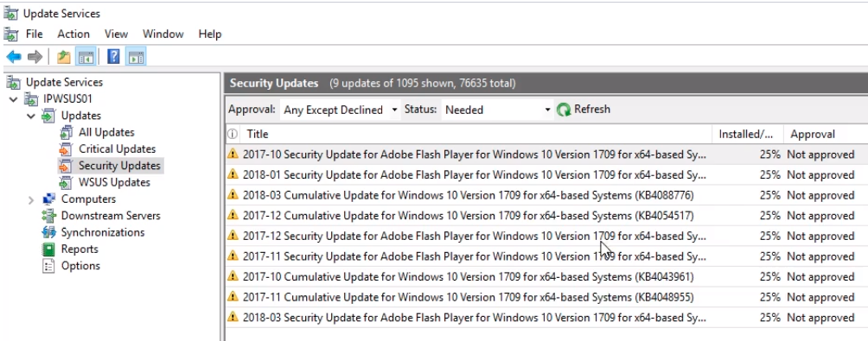Toggle the Show/Hide Action Pane icon
Viewport: 868px width, 341px height.
pyautogui.click(x=137, y=56)
